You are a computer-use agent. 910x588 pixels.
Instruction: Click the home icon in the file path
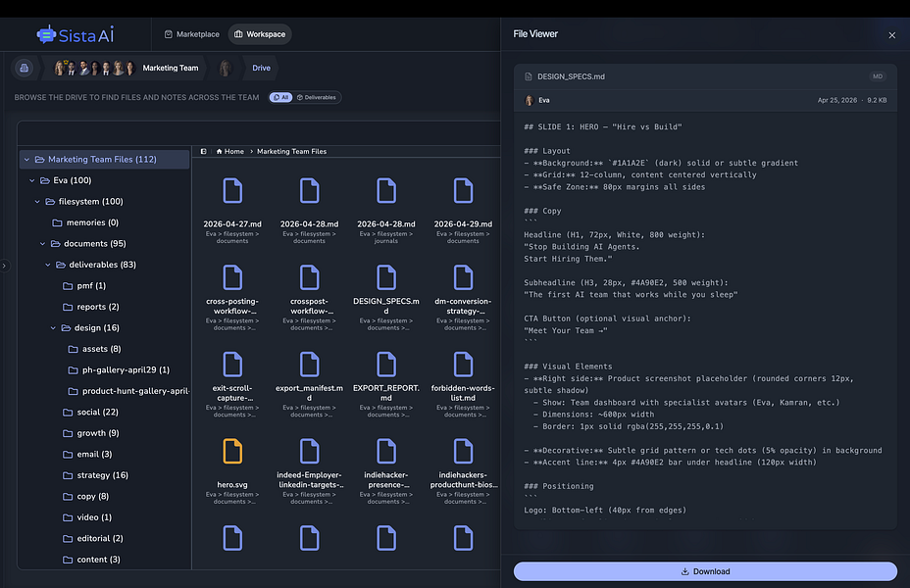click(x=220, y=151)
